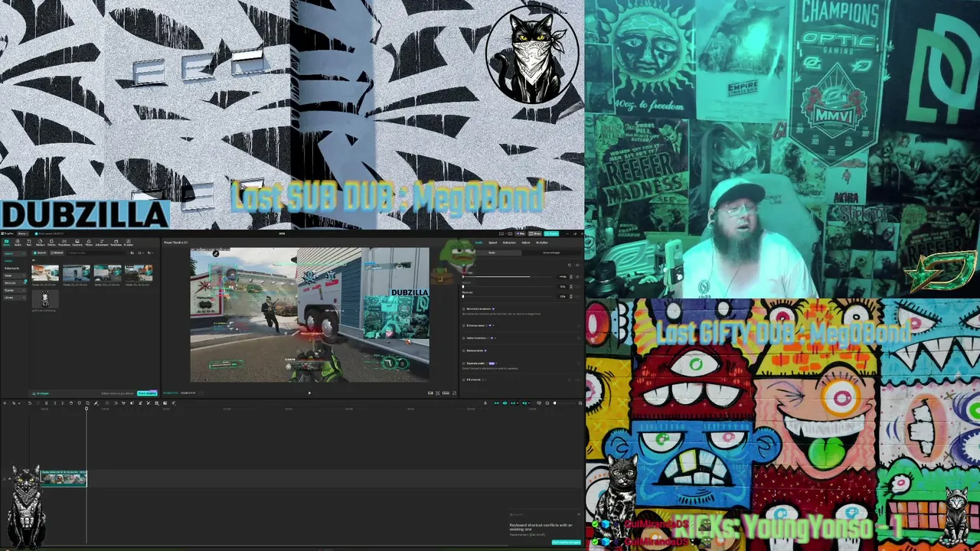The width and height of the screenshot is (980, 551).
Task: Click the reset icon in the audio panel
Action: click(569, 265)
